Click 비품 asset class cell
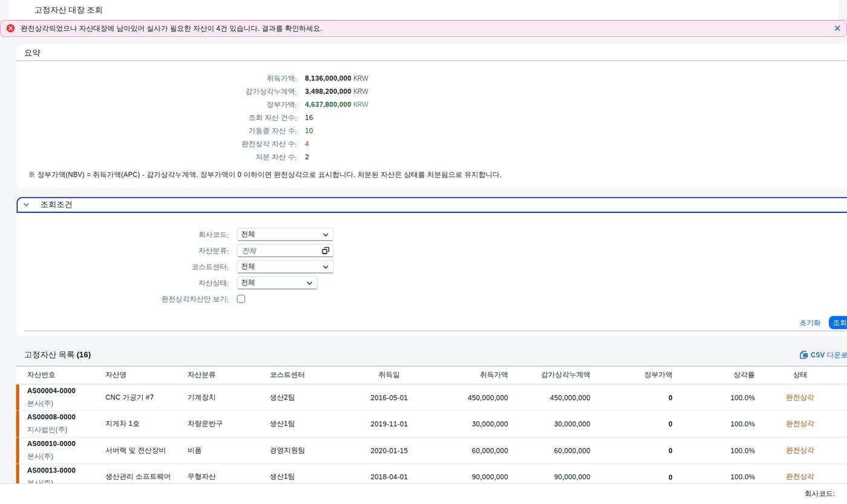The height and width of the screenshot is (504, 847). pos(195,451)
